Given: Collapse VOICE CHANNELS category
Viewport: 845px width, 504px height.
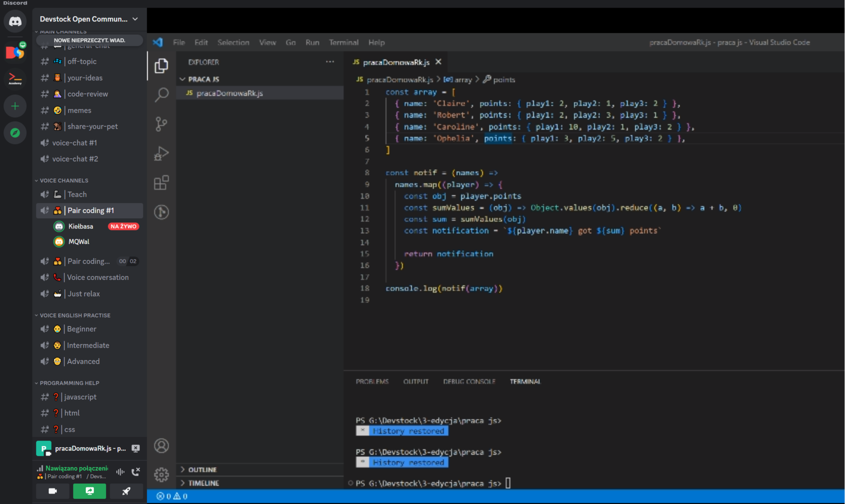Looking at the screenshot, I should coord(64,180).
